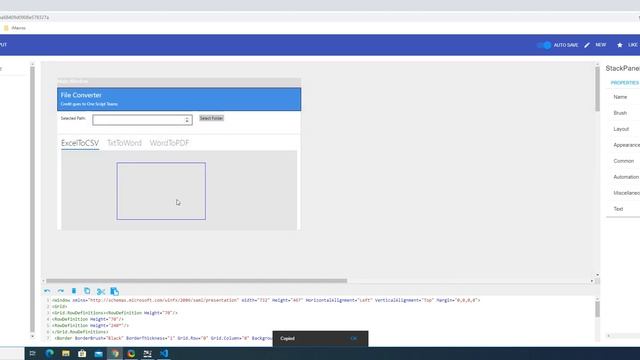
Task: Open the Mail app from the taskbar
Action: tap(98, 354)
